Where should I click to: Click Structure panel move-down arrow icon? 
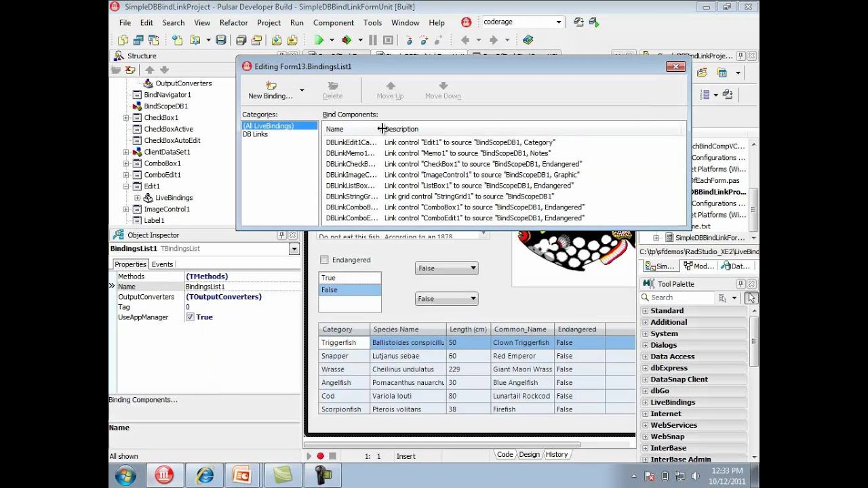(164, 70)
